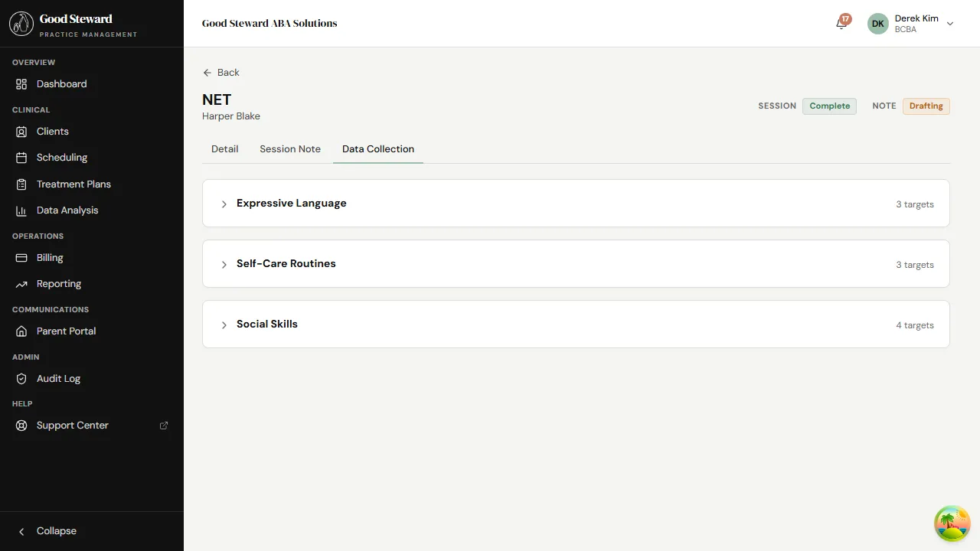
Task: Click the Back link above NET
Action: point(220,72)
